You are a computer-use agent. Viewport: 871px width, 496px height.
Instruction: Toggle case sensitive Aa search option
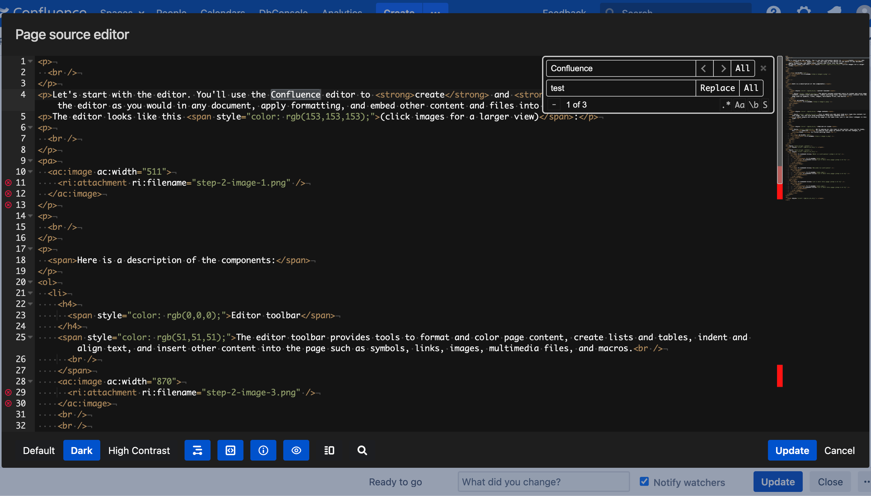tap(739, 105)
